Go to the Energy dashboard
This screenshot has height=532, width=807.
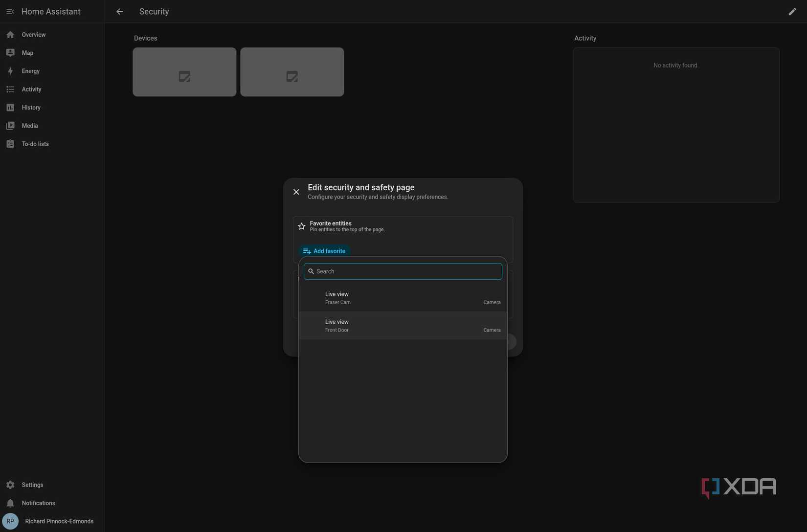(x=52, y=71)
